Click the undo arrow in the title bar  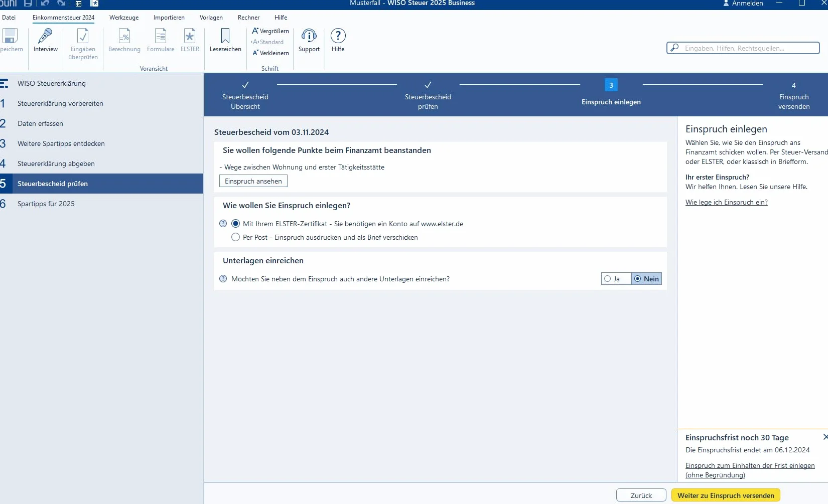coord(45,4)
